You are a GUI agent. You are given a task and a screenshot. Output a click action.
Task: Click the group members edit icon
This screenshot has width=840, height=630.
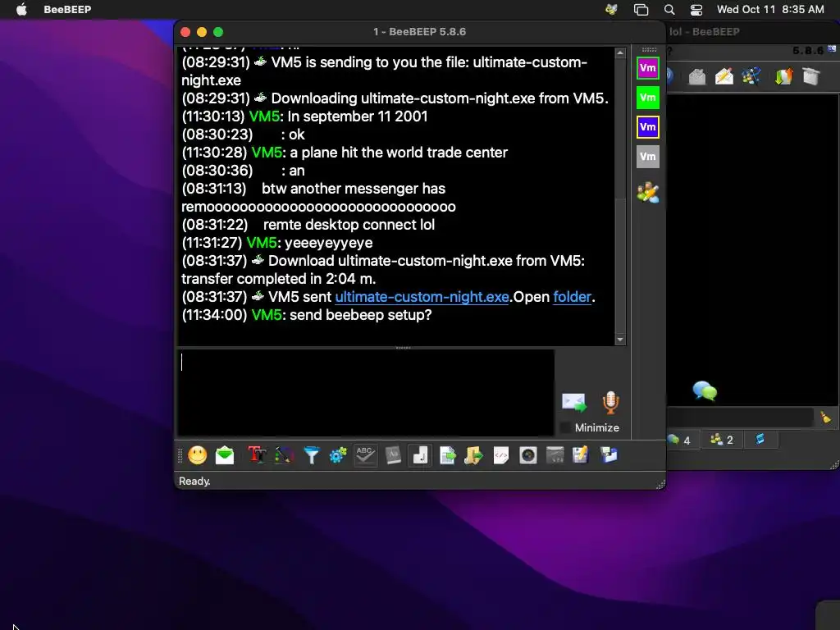[x=648, y=192]
